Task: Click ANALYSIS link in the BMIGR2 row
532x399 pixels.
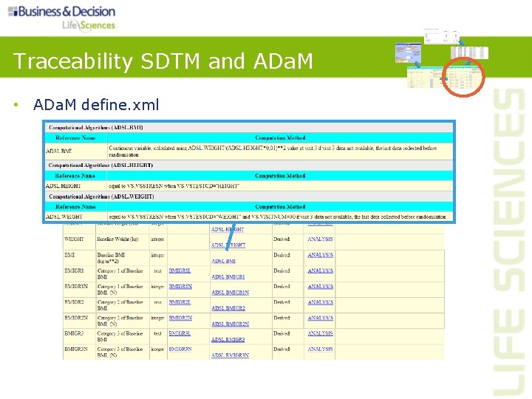Action: [x=320, y=302]
